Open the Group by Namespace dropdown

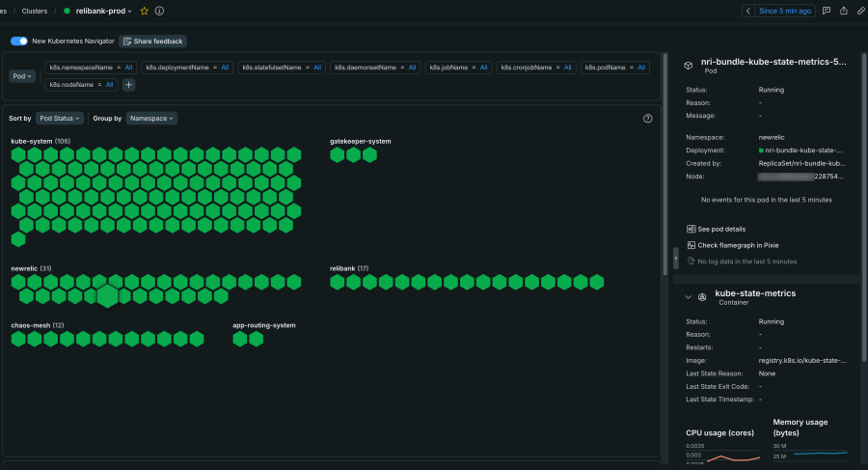click(x=151, y=118)
